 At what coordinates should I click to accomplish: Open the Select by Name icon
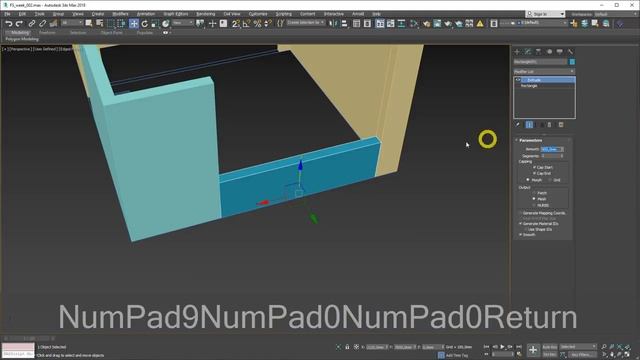point(99,24)
